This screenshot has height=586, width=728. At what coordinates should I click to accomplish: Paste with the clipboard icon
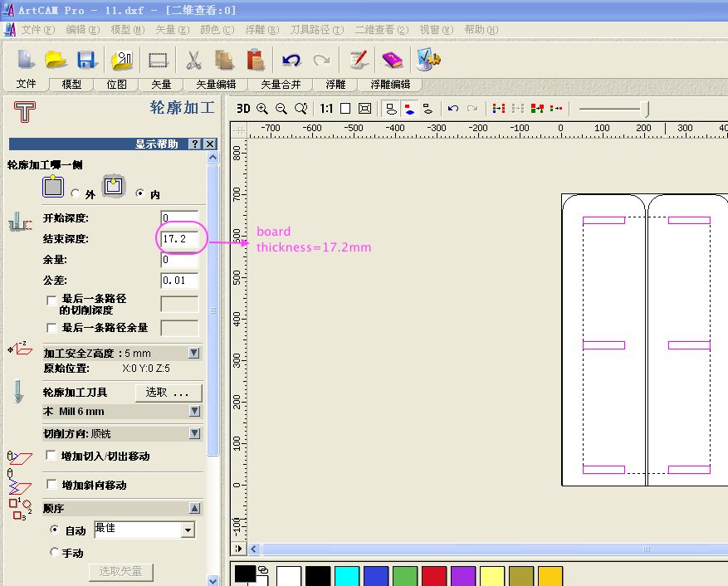pos(256,60)
